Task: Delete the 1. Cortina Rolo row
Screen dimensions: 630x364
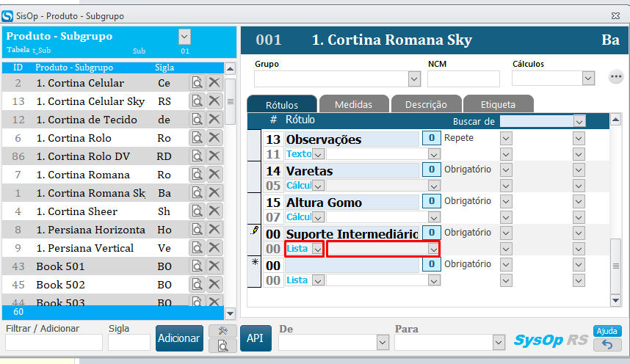Action: (x=214, y=138)
